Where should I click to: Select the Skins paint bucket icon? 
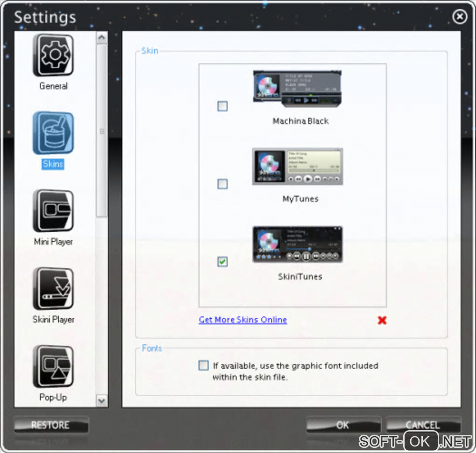pyautogui.click(x=53, y=133)
